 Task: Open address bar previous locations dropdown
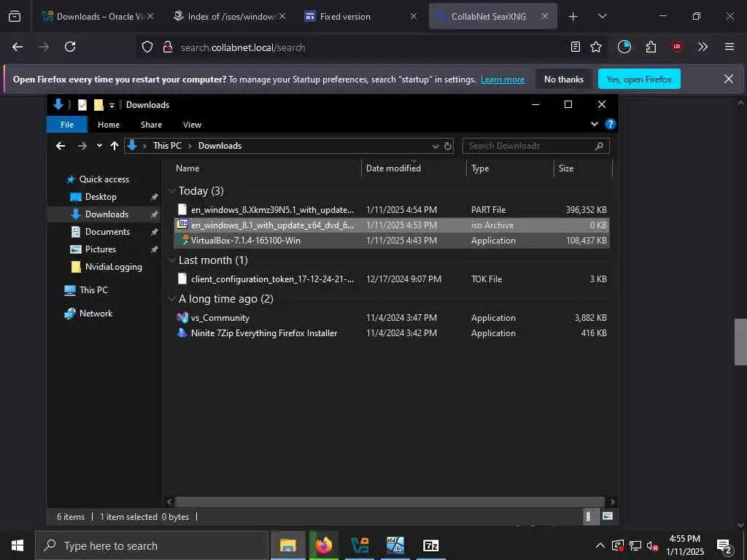pyautogui.click(x=435, y=146)
